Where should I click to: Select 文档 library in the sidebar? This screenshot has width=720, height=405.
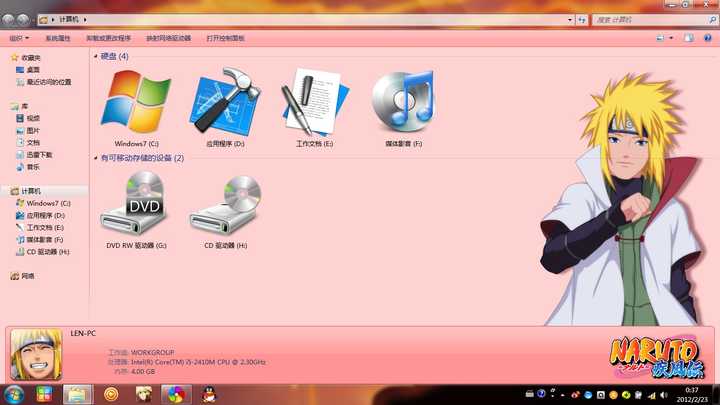tap(33, 143)
